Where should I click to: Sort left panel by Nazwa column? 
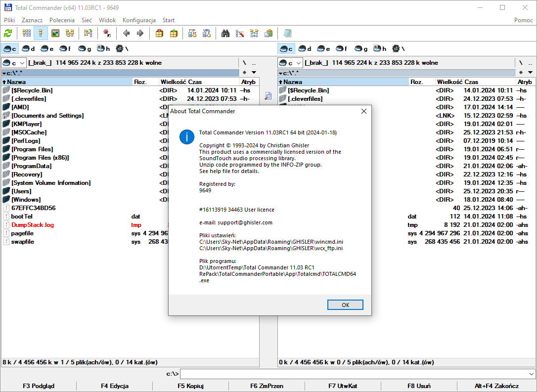pos(67,82)
